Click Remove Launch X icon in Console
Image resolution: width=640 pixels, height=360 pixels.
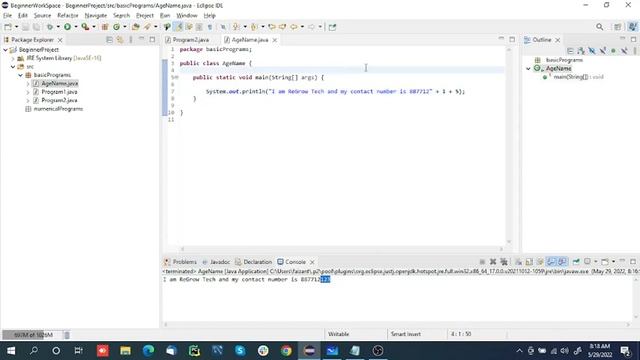tap(493, 262)
